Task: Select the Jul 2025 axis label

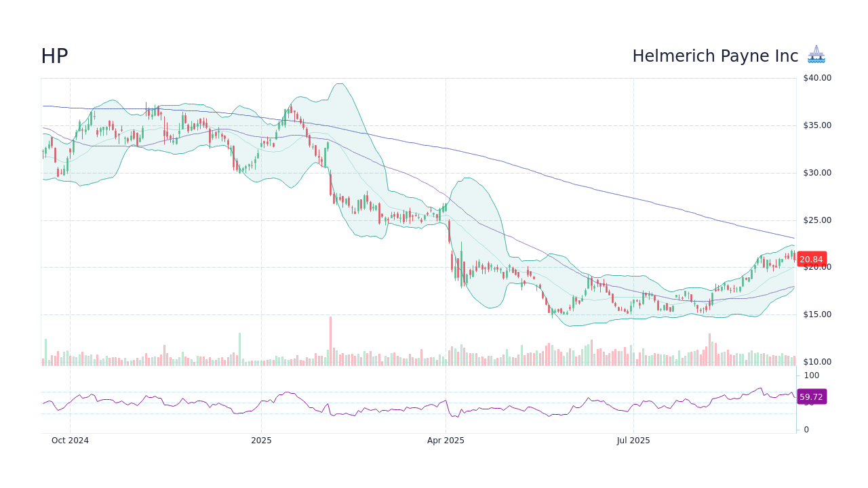Action: point(632,440)
